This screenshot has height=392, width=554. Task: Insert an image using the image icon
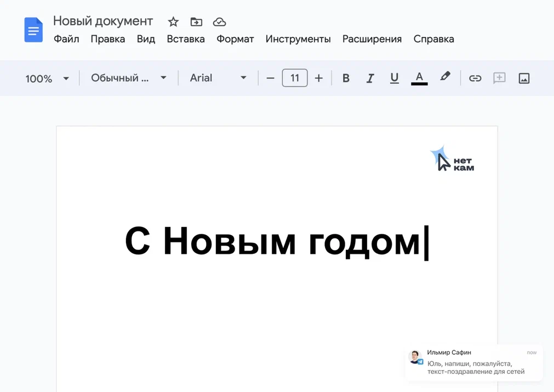click(x=524, y=78)
